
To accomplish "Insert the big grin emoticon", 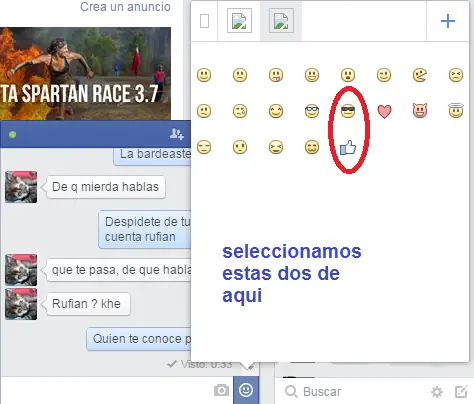I will (x=312, y=75).
